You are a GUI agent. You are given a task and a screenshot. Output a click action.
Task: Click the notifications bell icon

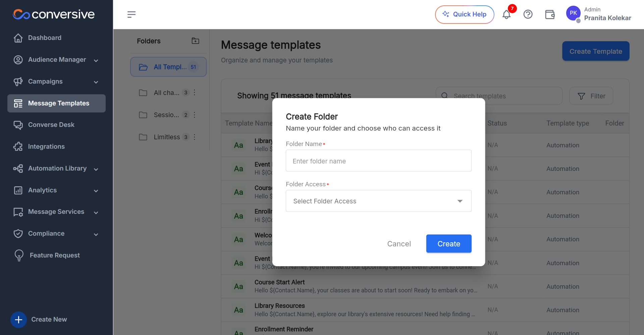click(x=506, y=14)
